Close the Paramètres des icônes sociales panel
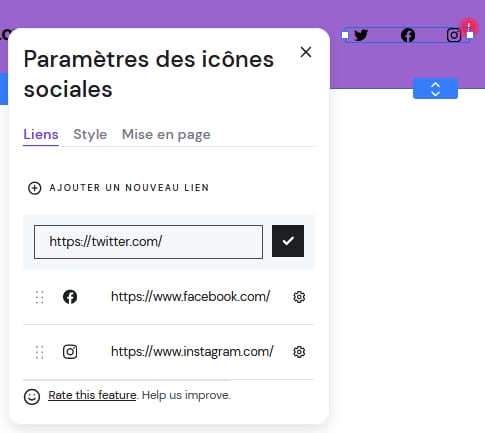485x433 pixels. [x=306, y=52]
